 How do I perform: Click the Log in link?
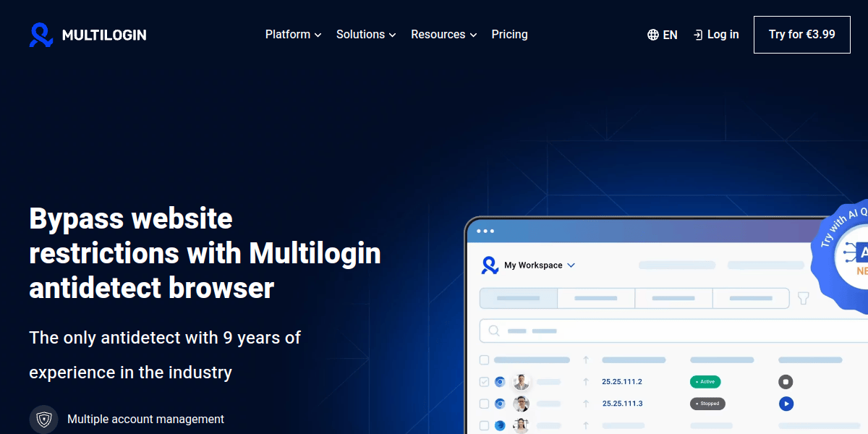(x=716, y=35)
